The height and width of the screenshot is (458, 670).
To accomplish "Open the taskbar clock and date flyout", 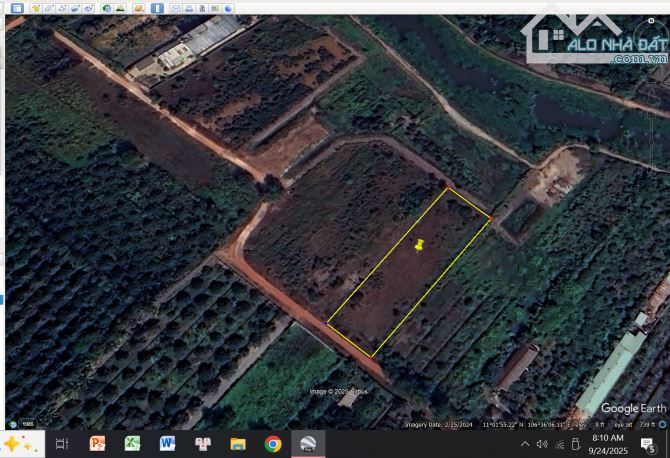I will (x=607, y=444).
